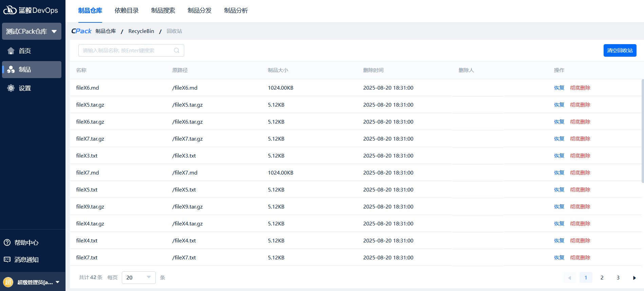
Task: Open the page size dropdown showing 20
Action: pyautogui.click(x=138, y=278)
